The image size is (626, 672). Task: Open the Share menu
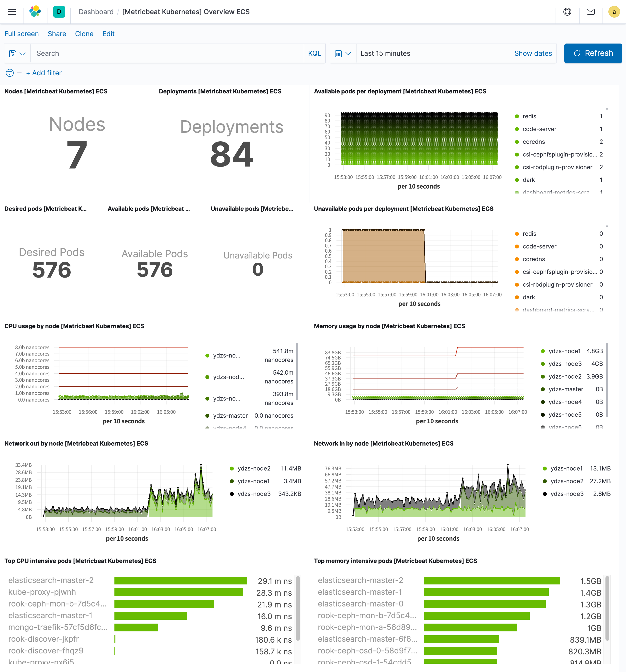click(57, 34)
